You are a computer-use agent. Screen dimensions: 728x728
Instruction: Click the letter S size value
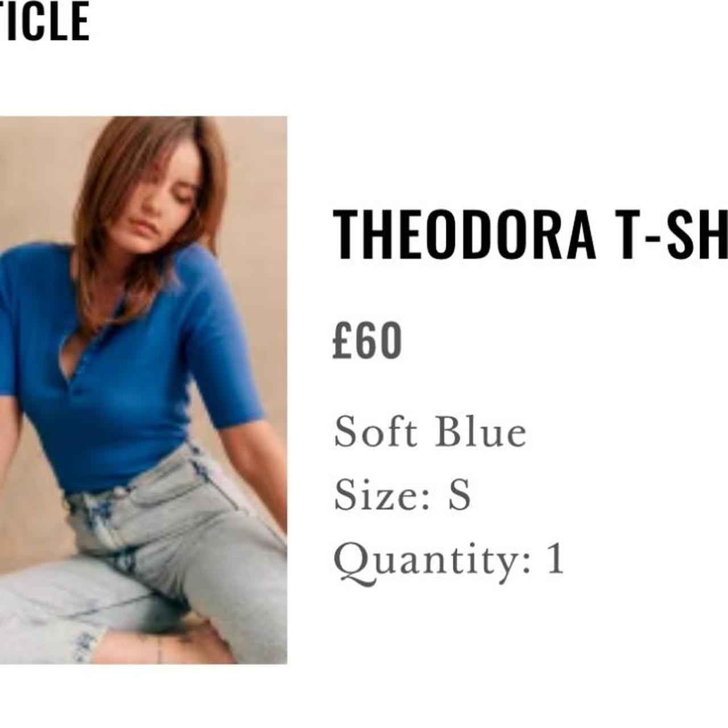(460, 495)
